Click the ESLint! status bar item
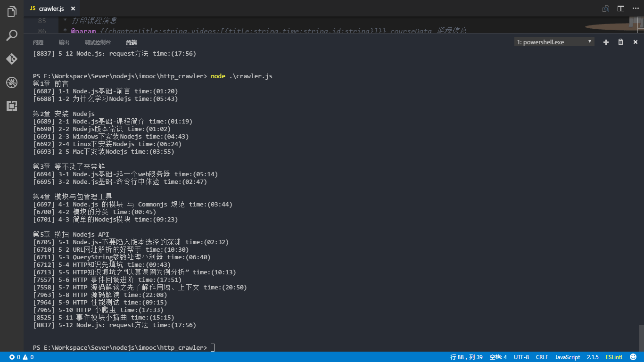The image size is (644, 362). [614, 357]
